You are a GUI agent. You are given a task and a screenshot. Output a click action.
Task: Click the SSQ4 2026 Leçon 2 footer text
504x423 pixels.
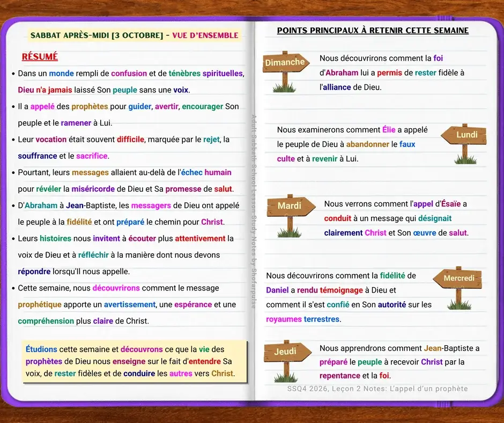click(x=377, y=389)
